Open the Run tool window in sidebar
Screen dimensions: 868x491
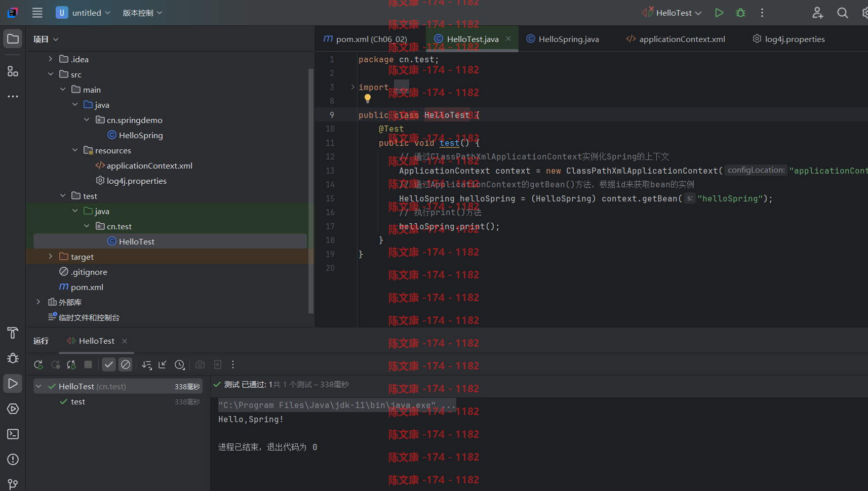click(13, 383)
